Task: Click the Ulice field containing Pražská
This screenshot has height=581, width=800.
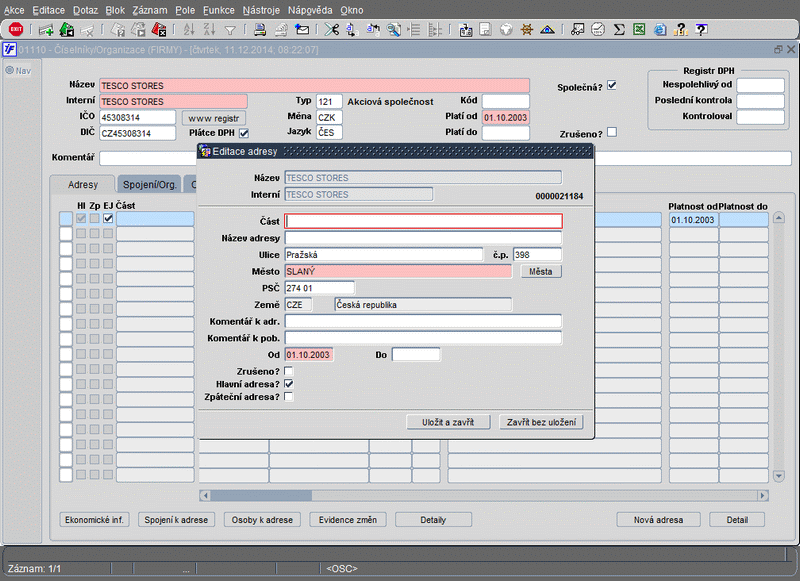Action: (384, 255)
